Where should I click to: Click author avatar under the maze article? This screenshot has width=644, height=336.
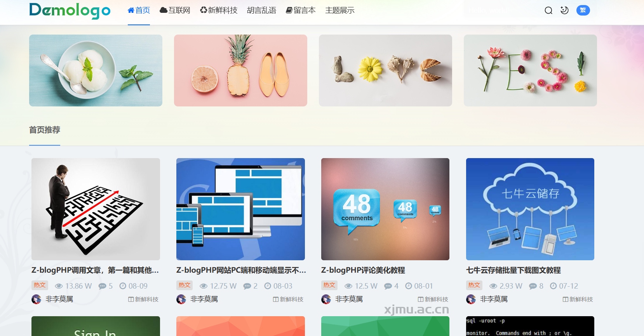(x=36, y=299)
